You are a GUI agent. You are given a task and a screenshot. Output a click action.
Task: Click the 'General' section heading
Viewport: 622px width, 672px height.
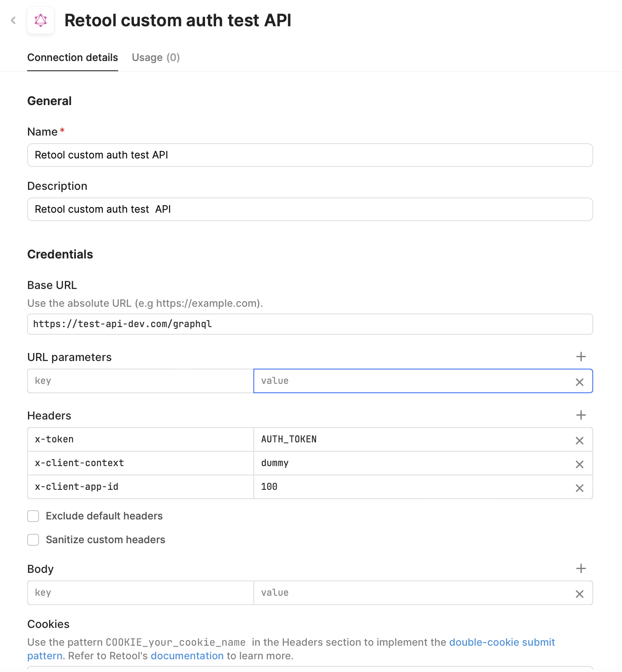50,101
